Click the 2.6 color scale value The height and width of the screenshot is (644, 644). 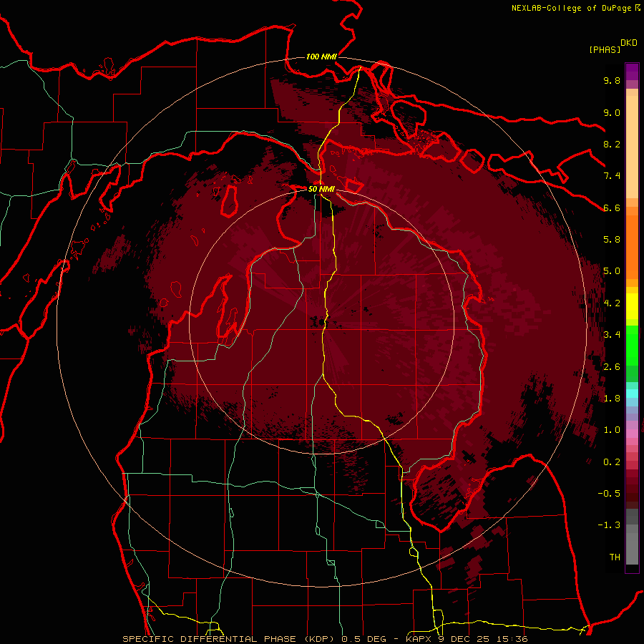[x=612, y=367]
